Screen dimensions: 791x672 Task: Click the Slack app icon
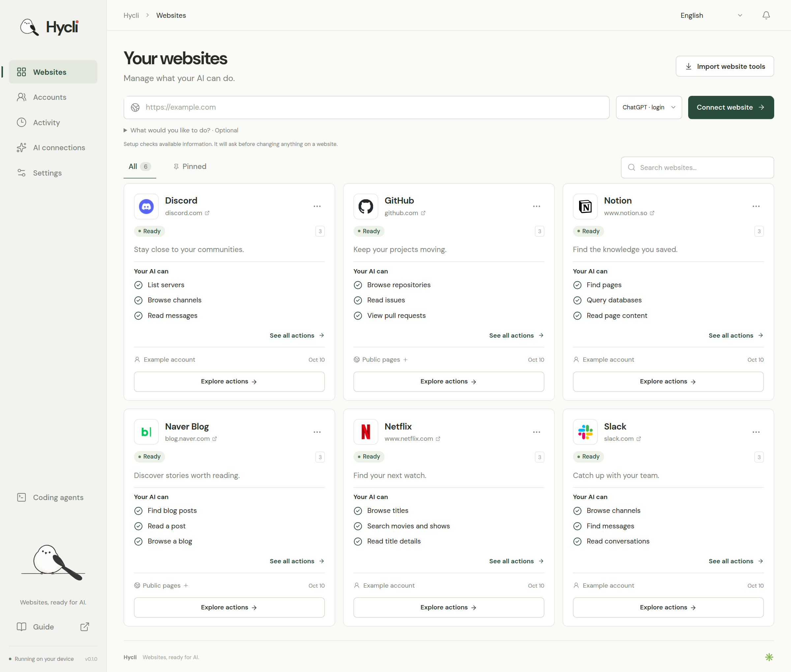(585, 432)
